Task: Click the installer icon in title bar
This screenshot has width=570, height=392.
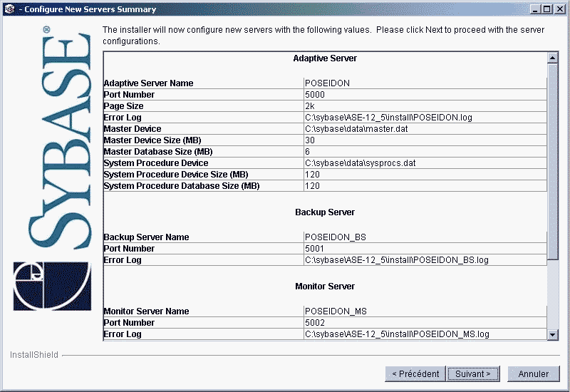Action: pos(9,9)
